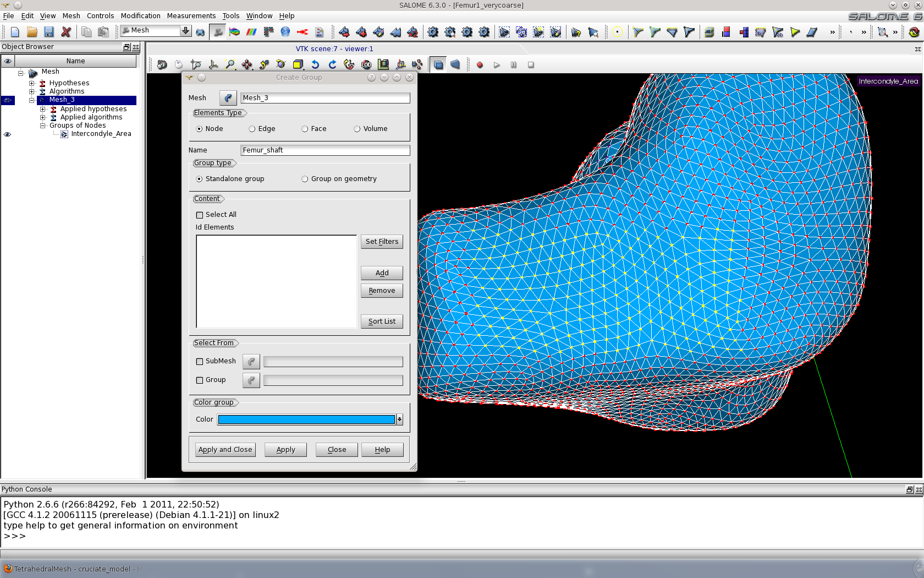Select the Edge element type
The image size is (924, 578).
tap(252, 129)
